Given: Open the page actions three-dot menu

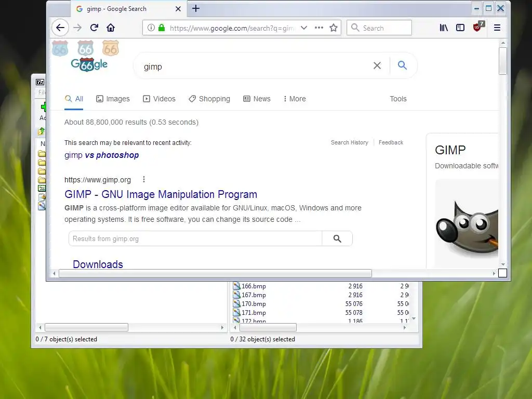Looking at the screenshot, I should (319, 28).
